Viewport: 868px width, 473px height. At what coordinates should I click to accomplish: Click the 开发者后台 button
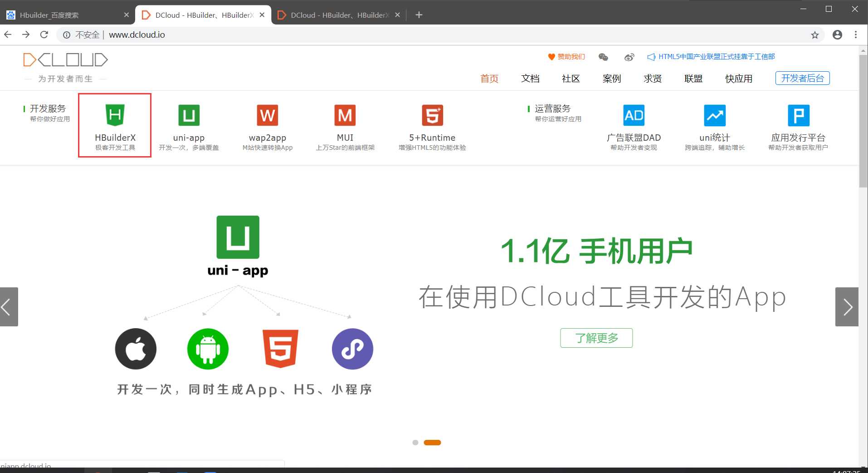pos(803,78)
